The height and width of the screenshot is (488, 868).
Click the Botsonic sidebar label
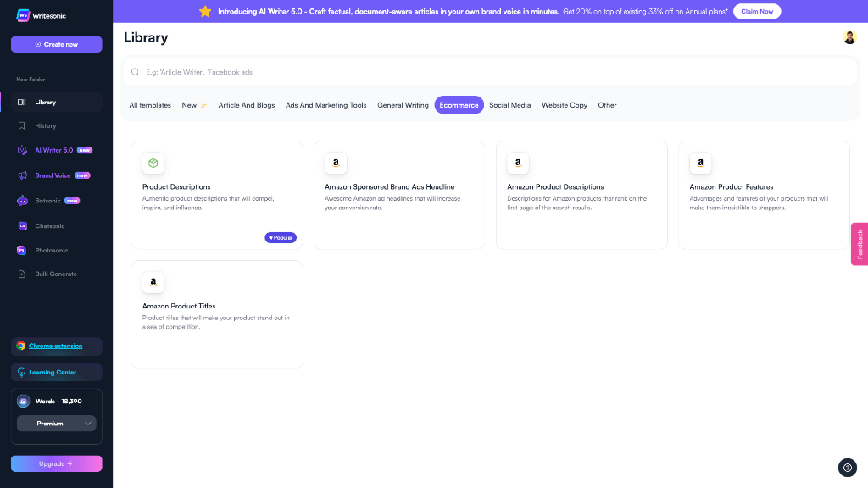point(47,201)
